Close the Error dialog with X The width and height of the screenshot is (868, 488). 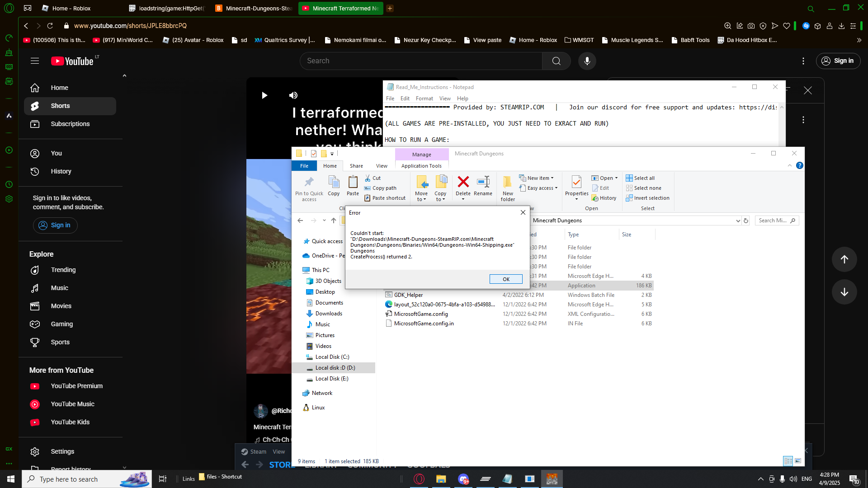(x=523, y=212)
